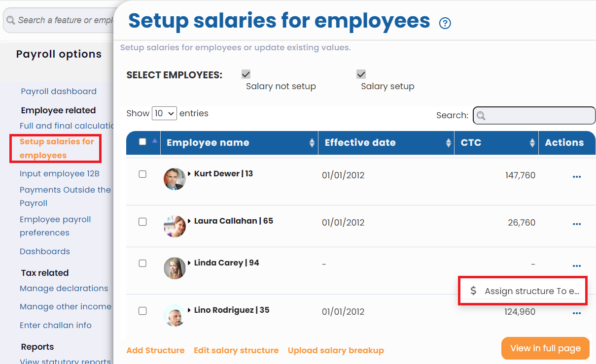Expand Lino Rodriguez row details arrow
This screenshot has width=596, height=364.
[x=190, y=310]
